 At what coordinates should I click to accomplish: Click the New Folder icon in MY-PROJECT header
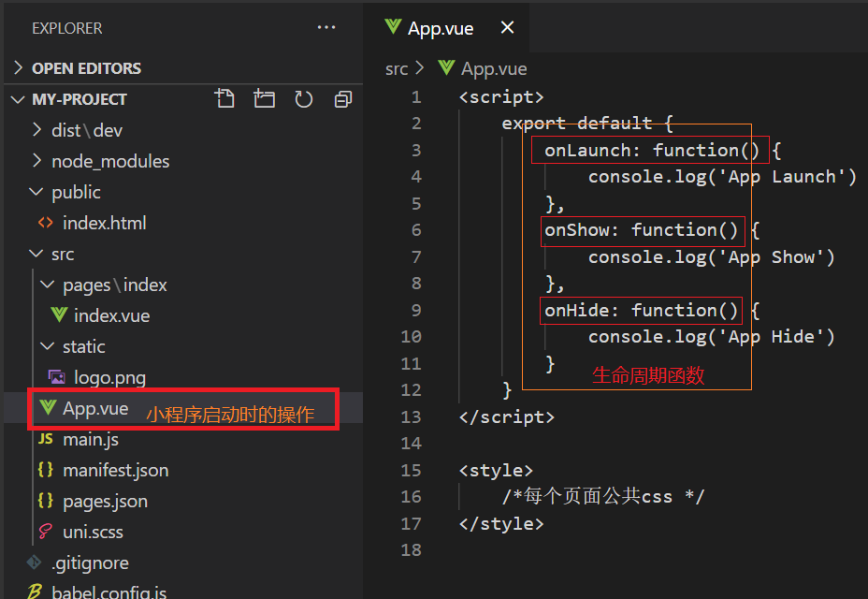pyautogui.click(x=264, y=98)
